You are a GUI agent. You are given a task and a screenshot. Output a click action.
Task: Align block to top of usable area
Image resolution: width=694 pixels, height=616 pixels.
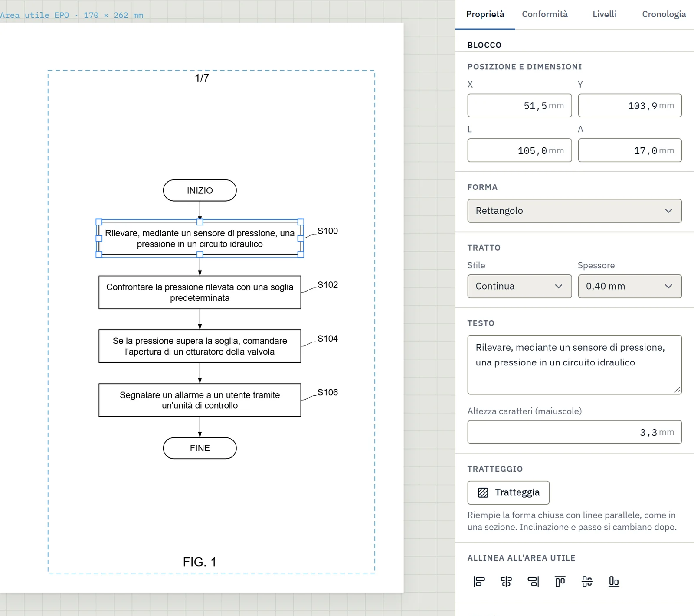click(560, 581)
